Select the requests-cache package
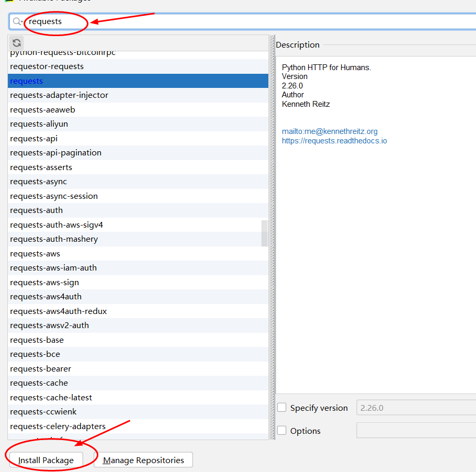 point(138,383)
